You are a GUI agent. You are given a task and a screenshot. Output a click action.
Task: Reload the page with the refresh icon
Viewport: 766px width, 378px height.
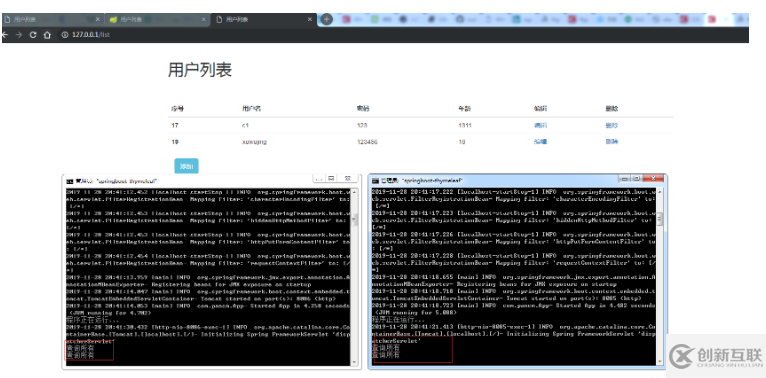click(x=33, y=35)
